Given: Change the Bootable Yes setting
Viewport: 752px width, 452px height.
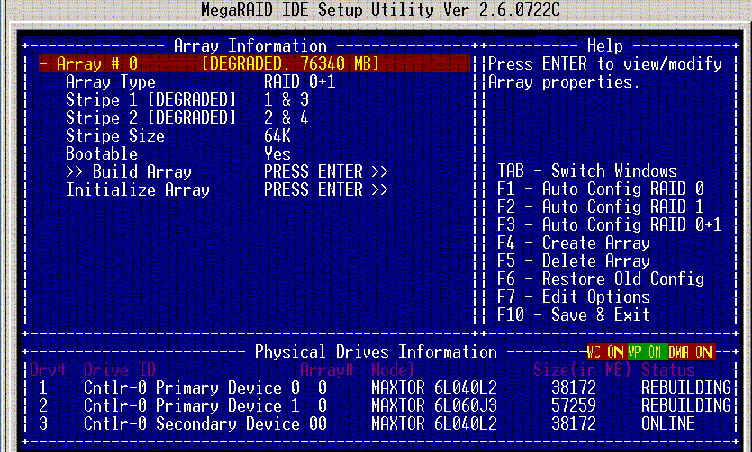Looking at the screenshot, I should 277,154.
